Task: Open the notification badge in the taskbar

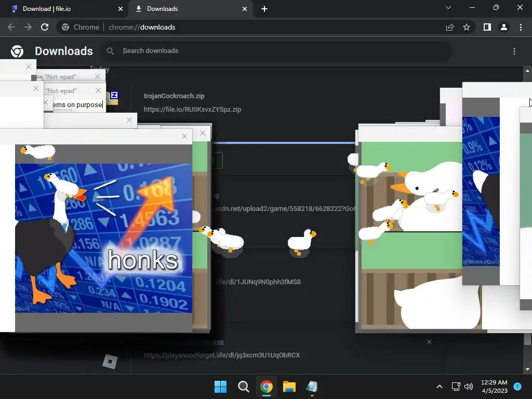Action: tap(517, 386)
